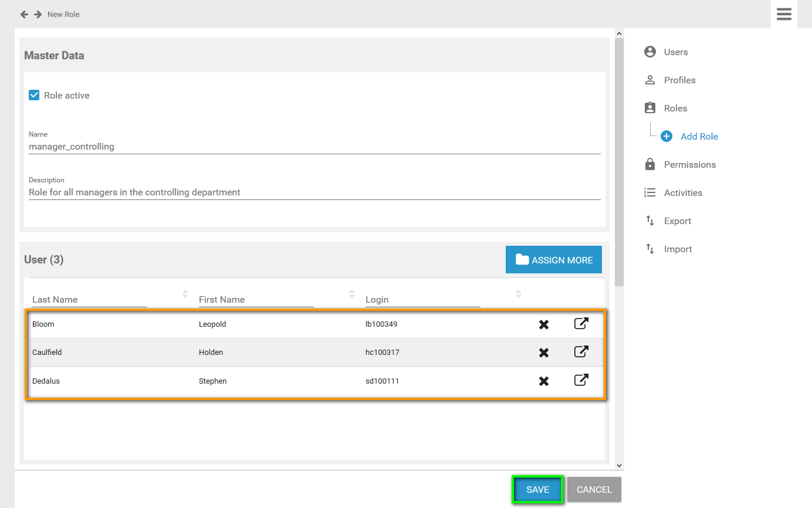The image size is (812, 508).
Task: Open Stephen Dedalus user details icon
Action: [x=581, y=380]
